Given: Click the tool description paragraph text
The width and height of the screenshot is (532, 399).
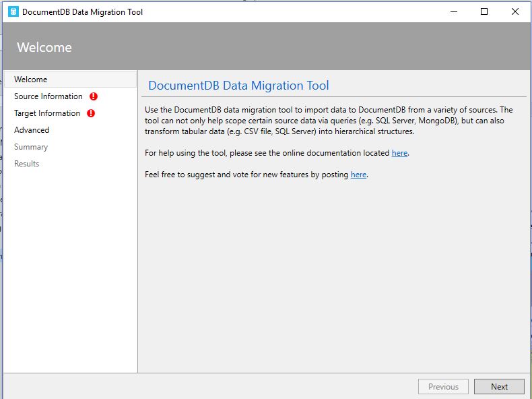Looking at the screenshot, I should click(x=329, y=121).
